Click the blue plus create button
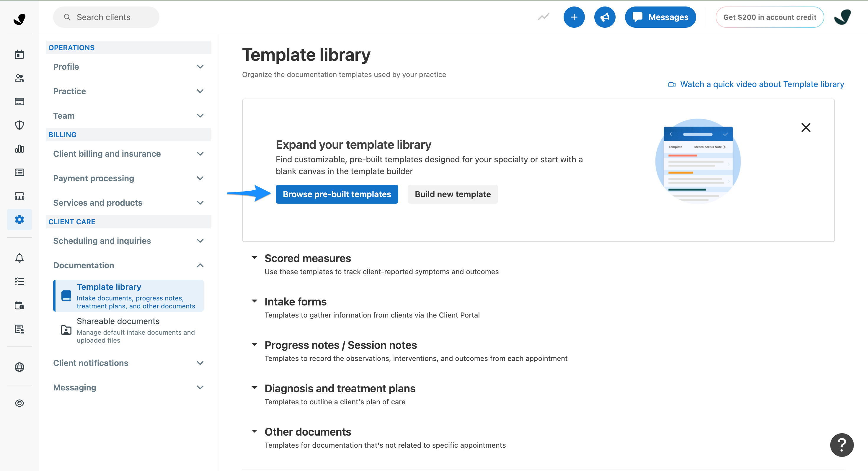The image size is (868, 471). click(x=574, y=17)
